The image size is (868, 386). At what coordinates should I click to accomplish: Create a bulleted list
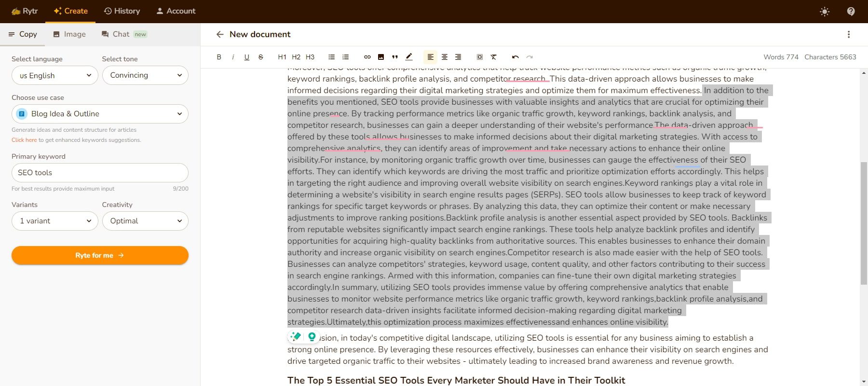click(331, 57)
